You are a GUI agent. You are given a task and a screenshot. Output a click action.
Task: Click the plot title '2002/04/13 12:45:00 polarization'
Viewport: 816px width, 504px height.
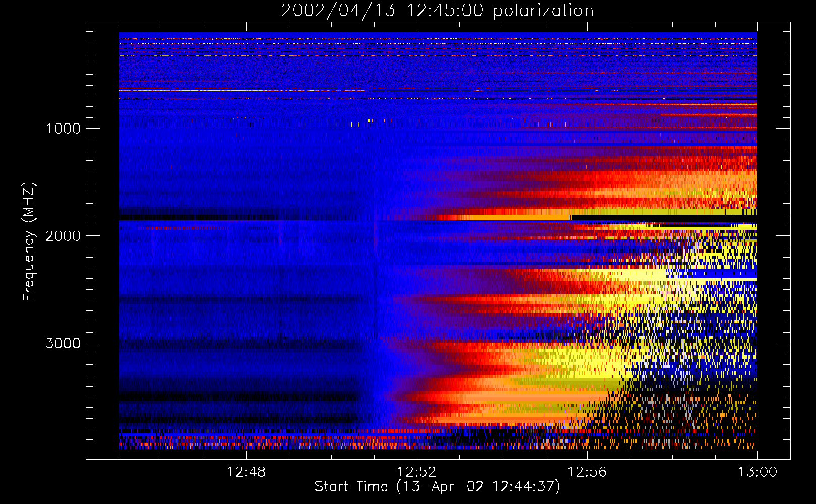pos(437,10)
